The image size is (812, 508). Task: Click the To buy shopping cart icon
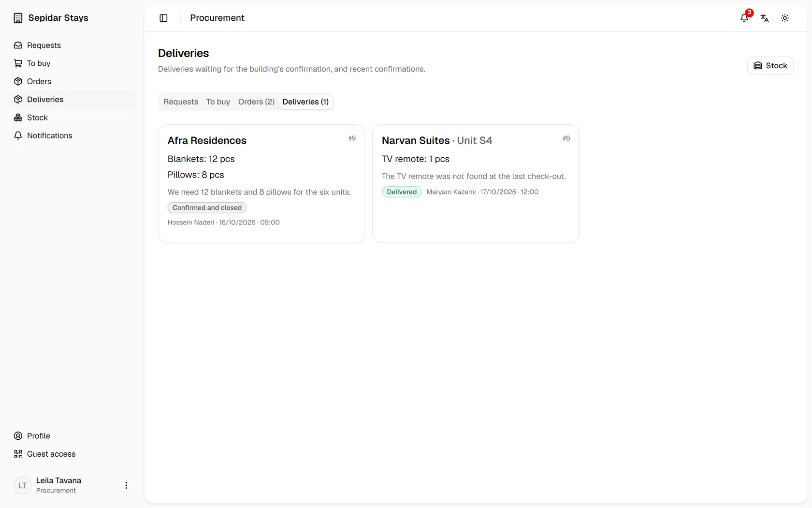click(x=18, y=63)
